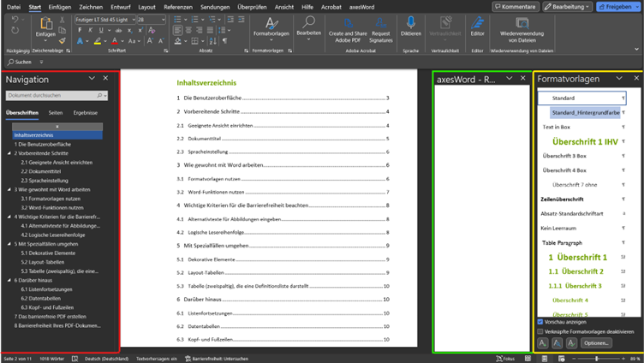Click Suchen in the quick access bar

[x=20, y=62]
